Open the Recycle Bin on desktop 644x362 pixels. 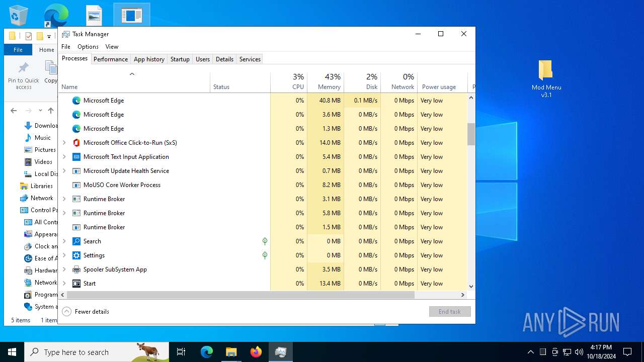click(19, 15)
